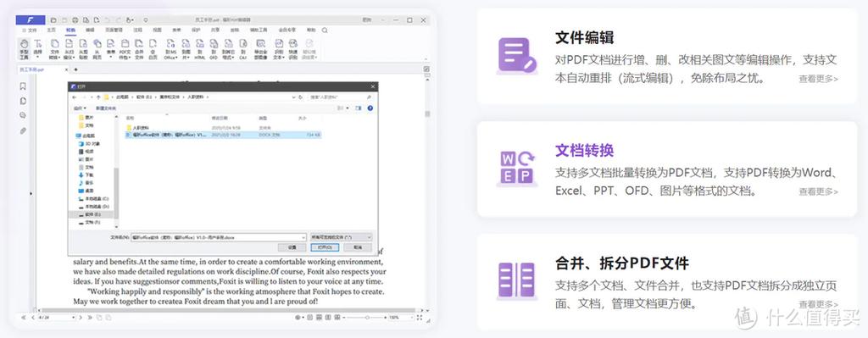Viewport: 868px width, 338px height.
Task: Select 本地磁盘 (C:) in dialog sidebar
Action: coord(93,198)
